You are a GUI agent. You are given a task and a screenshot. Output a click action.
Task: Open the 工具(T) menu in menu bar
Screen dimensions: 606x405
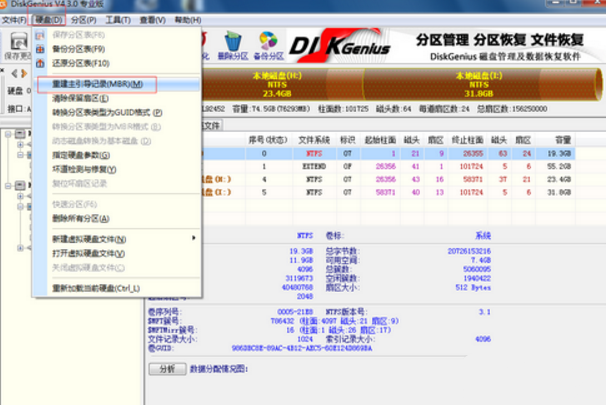click(x=117, y=20)
